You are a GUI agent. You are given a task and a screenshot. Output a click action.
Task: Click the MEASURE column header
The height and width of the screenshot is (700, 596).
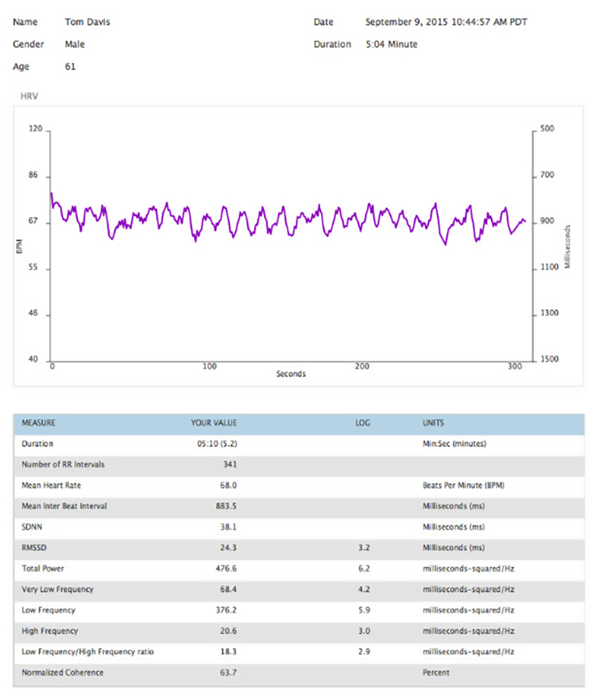pyautogui.click(x=38, y=423)
